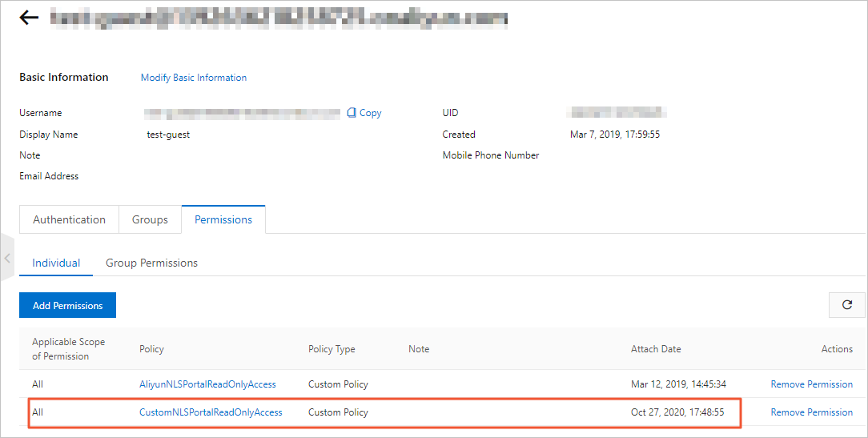Click the All scope cell for CustomNLSPortalReadOnlyAccess
Screen dimensions: 868x438
pyautogui.click(x=38, y=412)
